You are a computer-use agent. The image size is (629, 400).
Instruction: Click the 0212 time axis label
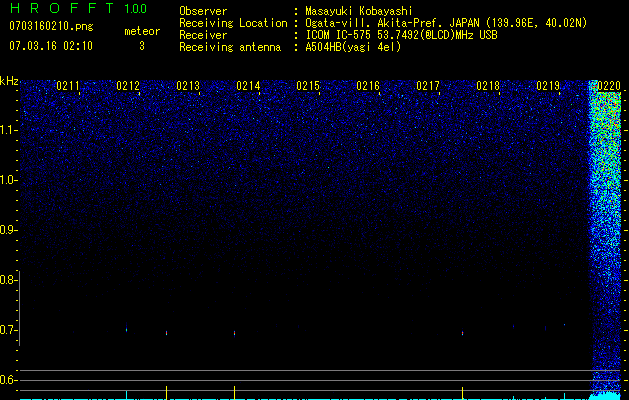click(x=128, y=86)
